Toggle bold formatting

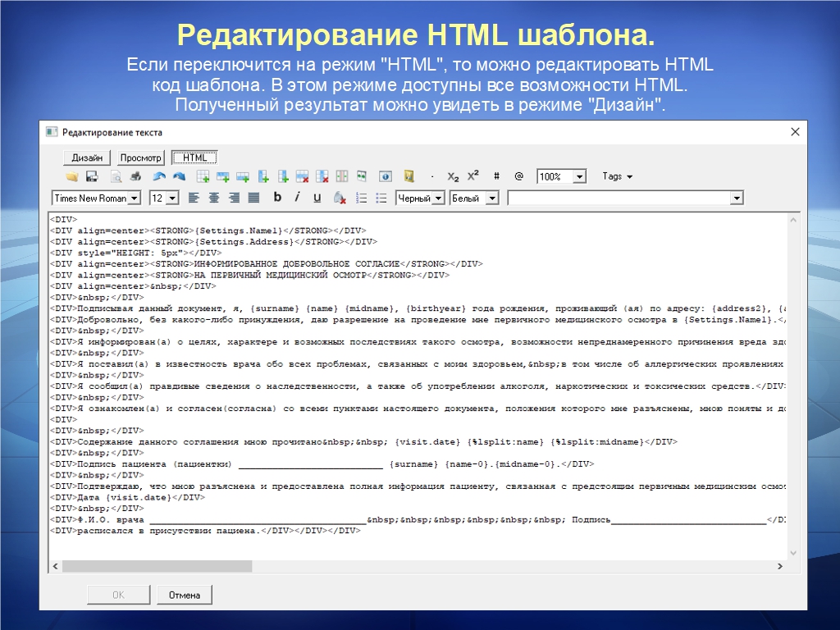(277, 198)
